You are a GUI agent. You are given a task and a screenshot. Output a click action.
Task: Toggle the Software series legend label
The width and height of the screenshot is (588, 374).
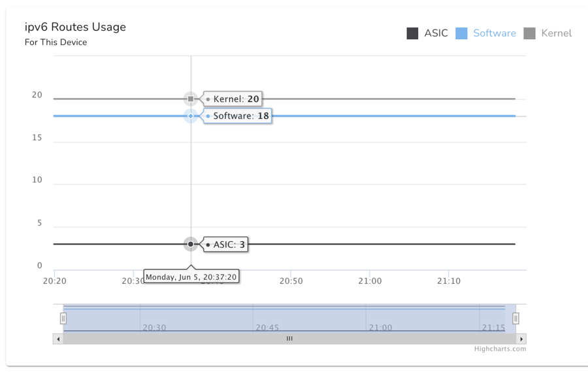click(x=494, y=33)
